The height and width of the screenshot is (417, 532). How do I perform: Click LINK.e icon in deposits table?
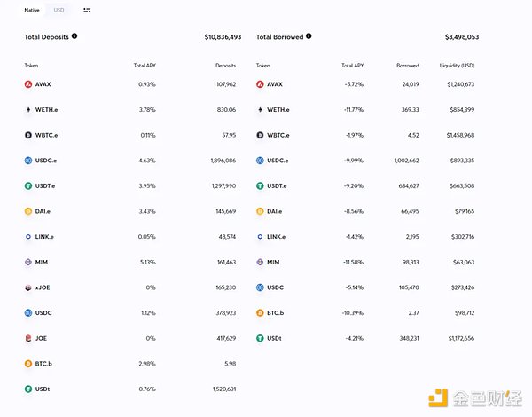28,237
